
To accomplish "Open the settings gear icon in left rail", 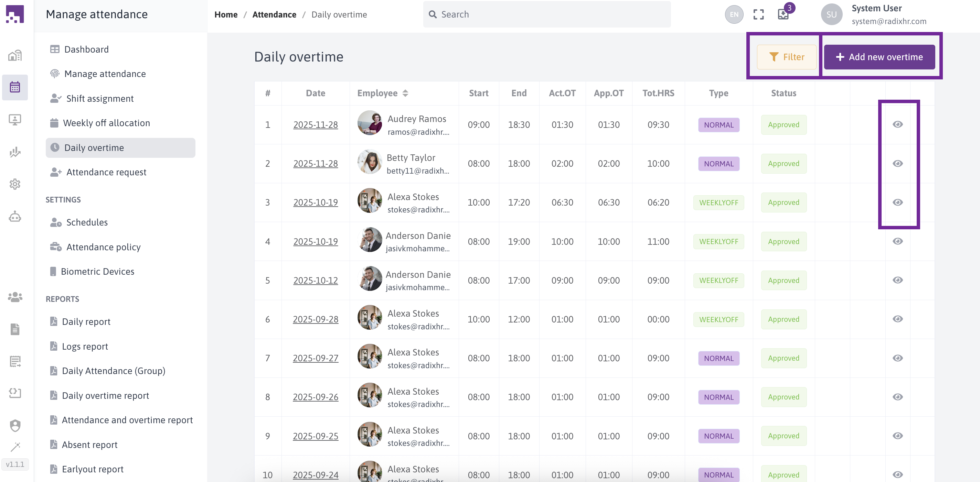I will coord(15,184).
